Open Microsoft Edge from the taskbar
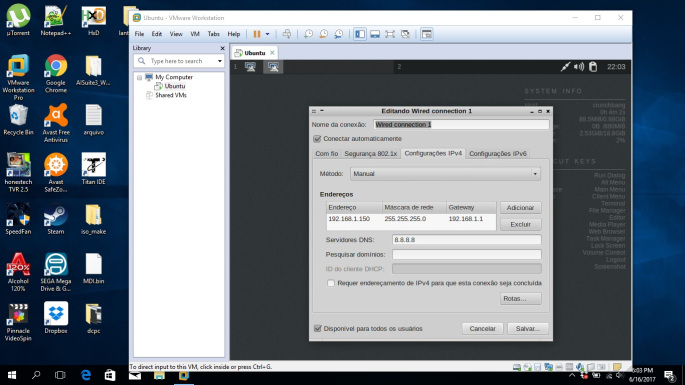This screenshot has height=385, width=685. point(86,375)
